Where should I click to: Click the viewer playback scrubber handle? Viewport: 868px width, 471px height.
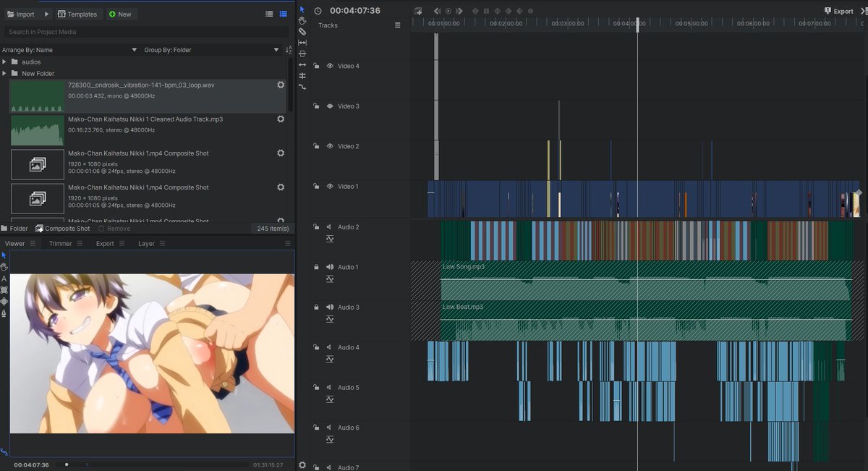[x=67, y=464]
